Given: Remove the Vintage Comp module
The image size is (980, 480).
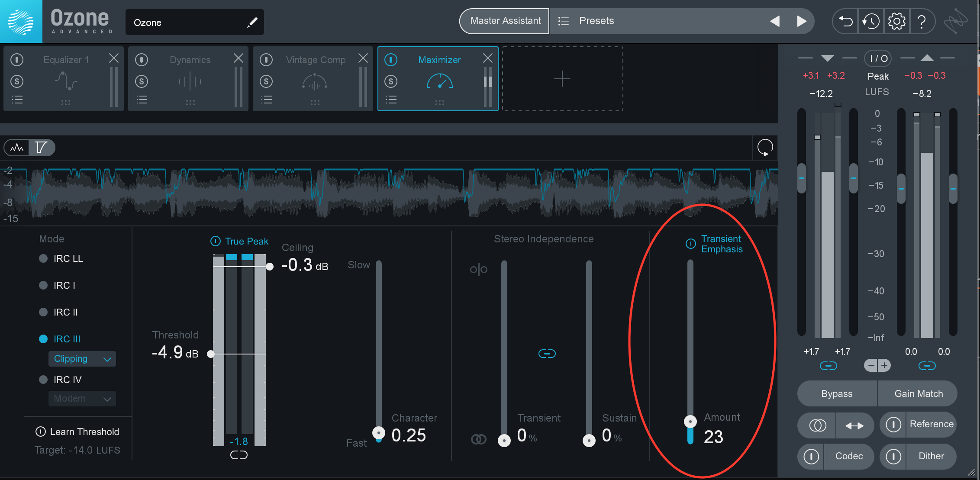Looking at the screenshot, I should click(363, 58).
